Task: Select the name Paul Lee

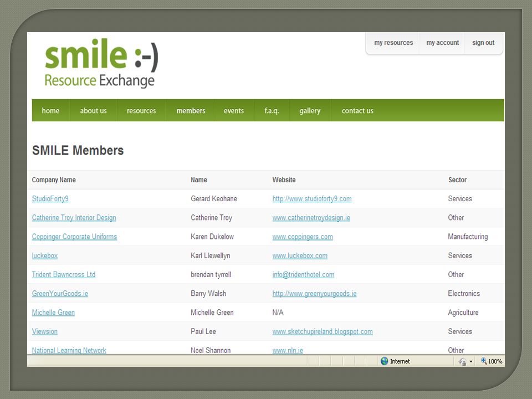Action: click(x=203, y=331)
